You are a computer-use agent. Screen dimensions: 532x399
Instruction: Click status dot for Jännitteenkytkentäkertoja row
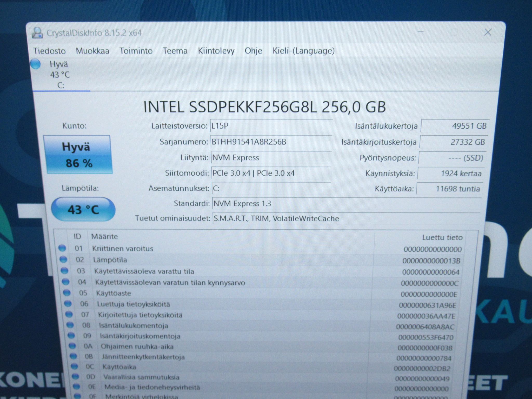(x=73, y=356)
